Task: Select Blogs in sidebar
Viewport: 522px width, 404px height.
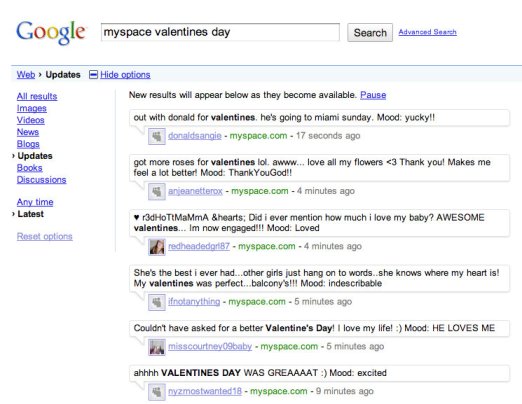Action: pos(28,144)
